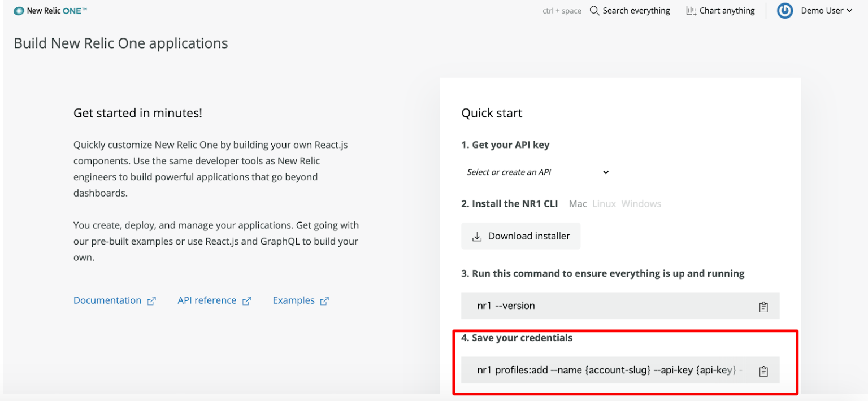Switch to the Windows installer tab
The width and height of the screenshot is (868, 401).
641,204
